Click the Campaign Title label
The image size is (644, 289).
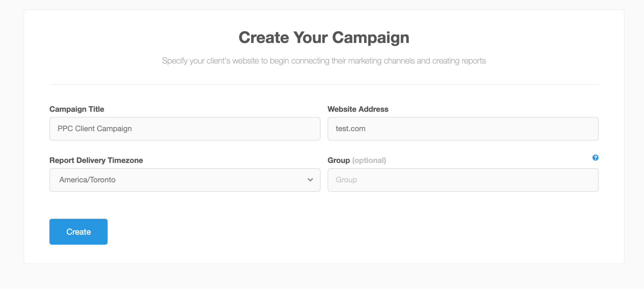tap(77, 109)
